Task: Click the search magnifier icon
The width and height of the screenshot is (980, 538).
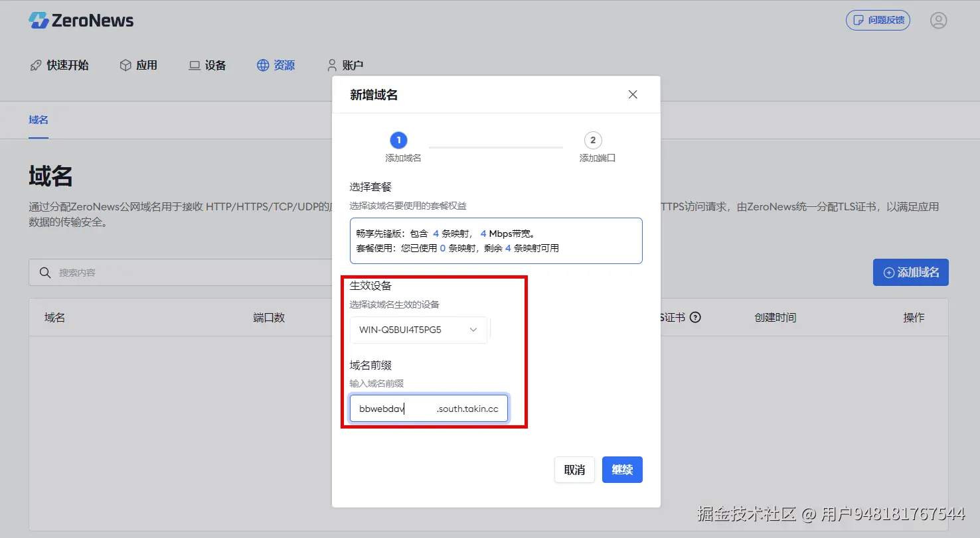Action: 45,273
